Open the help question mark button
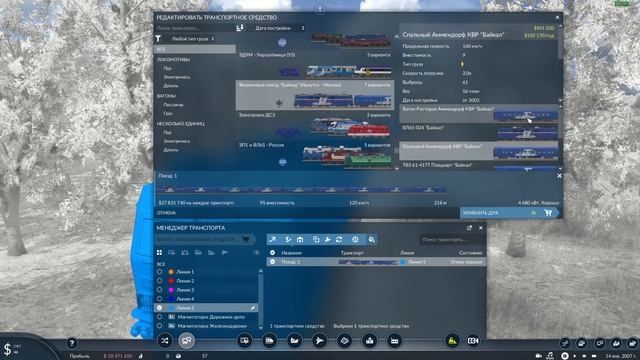This screenshot has height=360, width=640. (x=72, y=343)
